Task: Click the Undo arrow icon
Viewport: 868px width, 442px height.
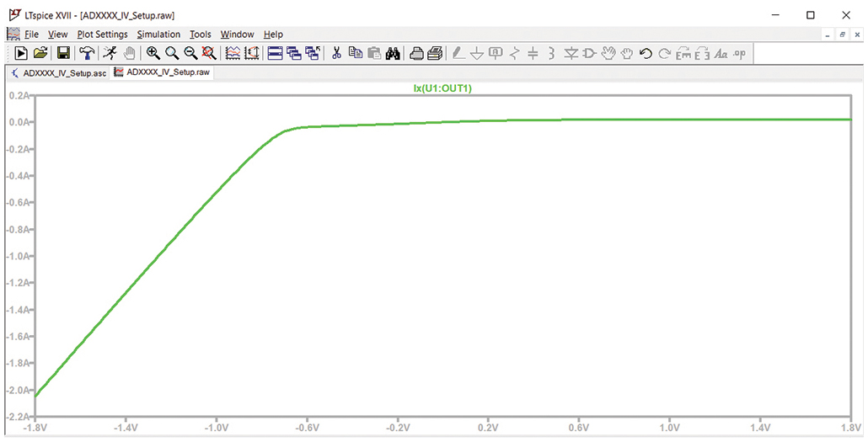Action: [x=646, y=53]
